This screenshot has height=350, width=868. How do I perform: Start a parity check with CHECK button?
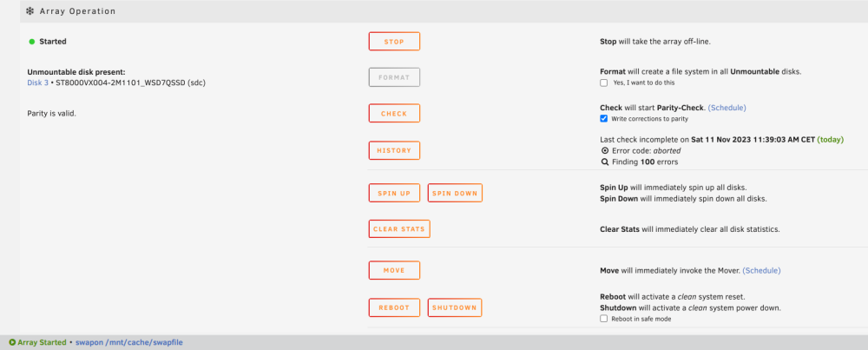coord(394,114)
